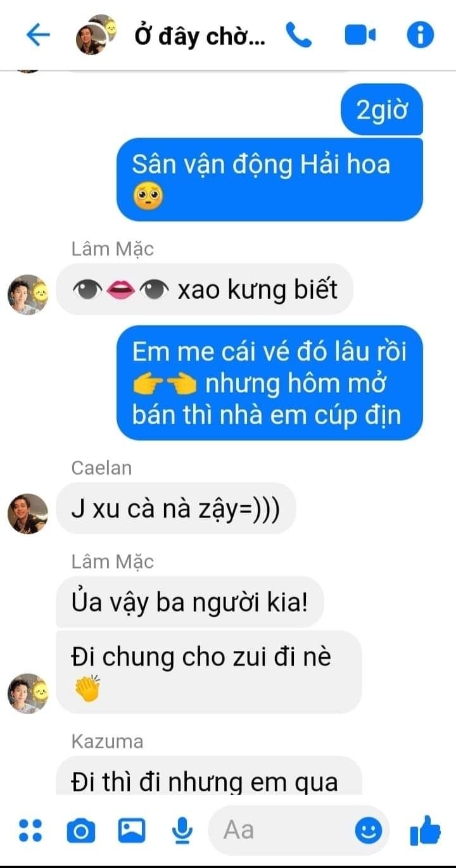Open more options four-dot grid icon
Viewport: 456px width, 868px height.
pyautogui.click(x=30, y=830)
